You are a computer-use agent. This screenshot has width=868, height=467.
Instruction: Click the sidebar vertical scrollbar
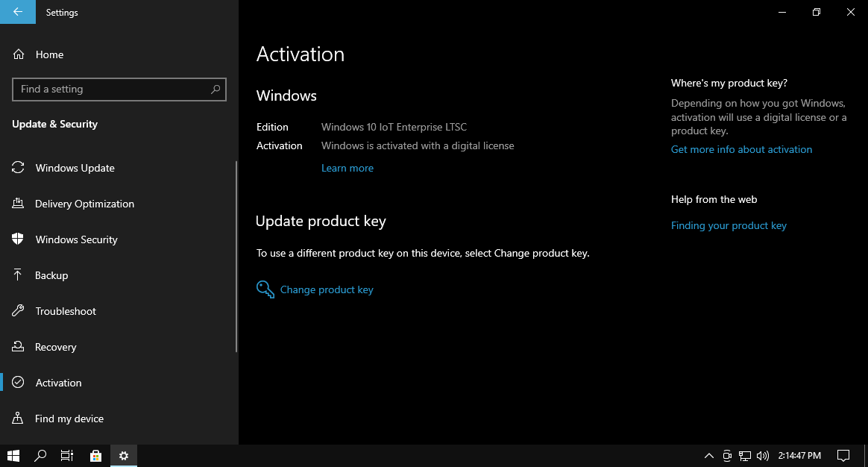236,256
